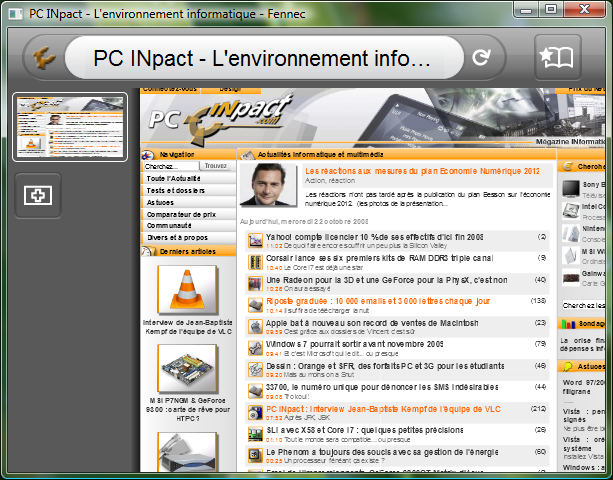The image size is (613, 480).
Task: Click the Nintendo console product thumbnail
Action: tap(571, 233)
